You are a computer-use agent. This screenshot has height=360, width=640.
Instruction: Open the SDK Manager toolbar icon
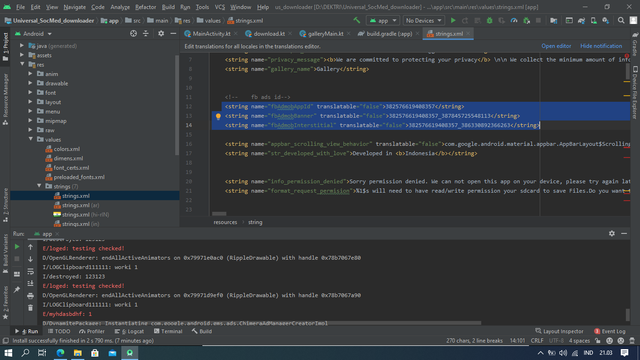pyautogui.click(x=606, y=20)
